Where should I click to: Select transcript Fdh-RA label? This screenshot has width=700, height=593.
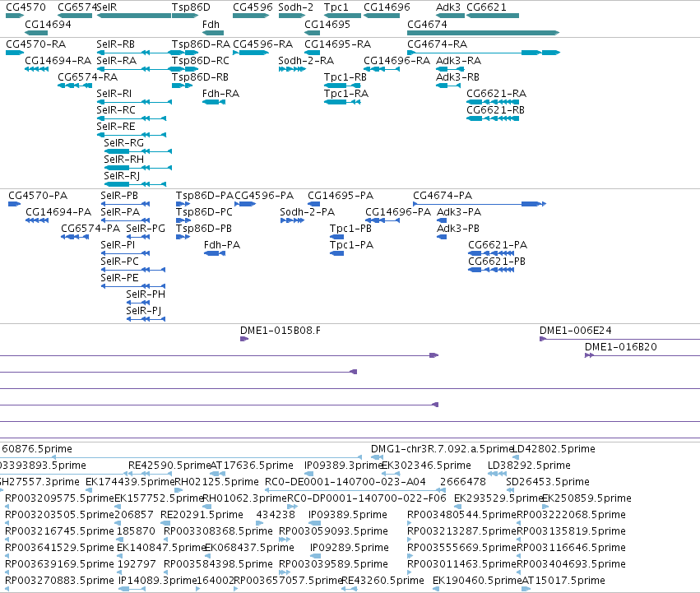[x=221, y=93]
